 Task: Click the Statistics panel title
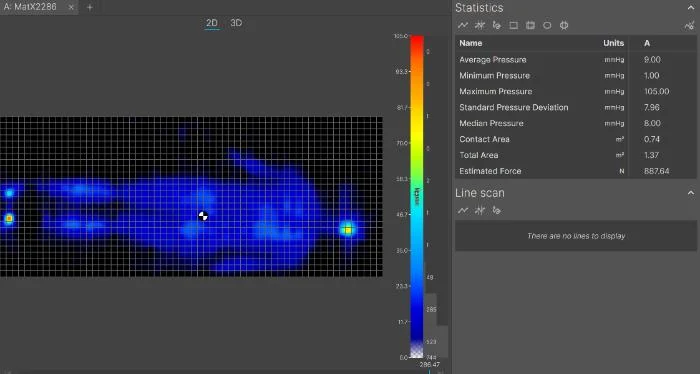(x=479, y=8)
